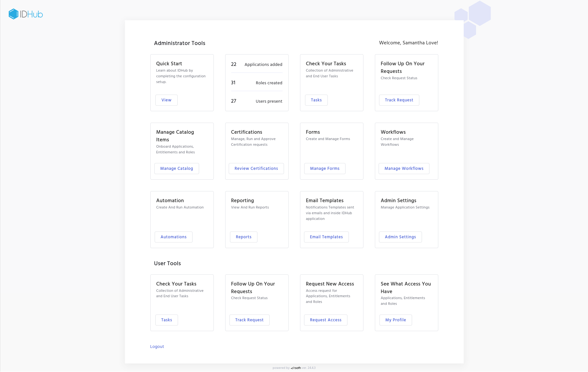Image resolution: width=588 pixels, height=372 pixels.
Task: Click the 'User Tools' section heading
Action: (167, 263)
